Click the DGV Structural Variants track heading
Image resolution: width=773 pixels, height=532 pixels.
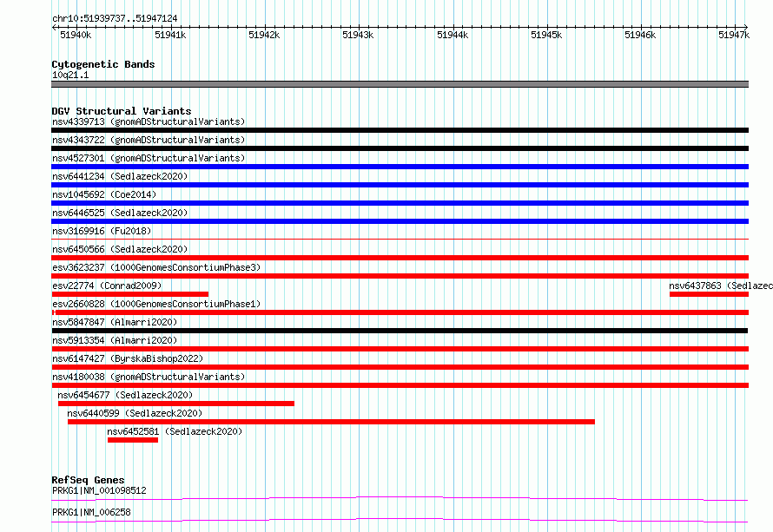[122, 111]
